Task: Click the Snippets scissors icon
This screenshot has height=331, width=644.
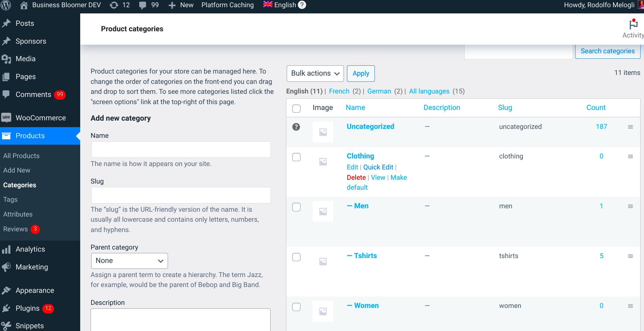Action: pos(6,326)
